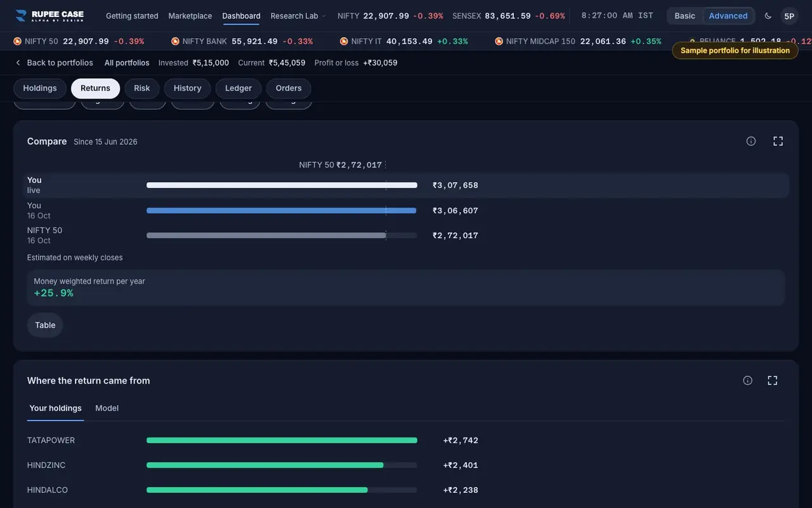Click the +25.9% money weighted return

(x=54, y=293)
